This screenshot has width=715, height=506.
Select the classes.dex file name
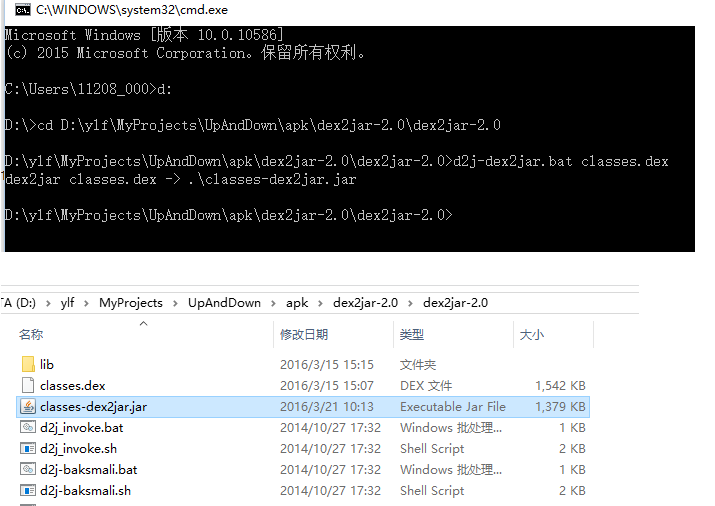(x=73, y=386)
